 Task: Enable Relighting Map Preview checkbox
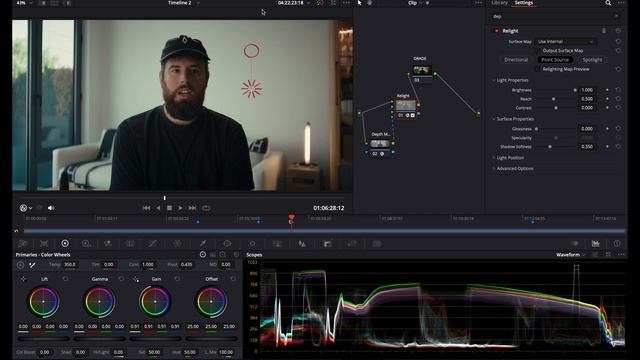pos(537,69)
